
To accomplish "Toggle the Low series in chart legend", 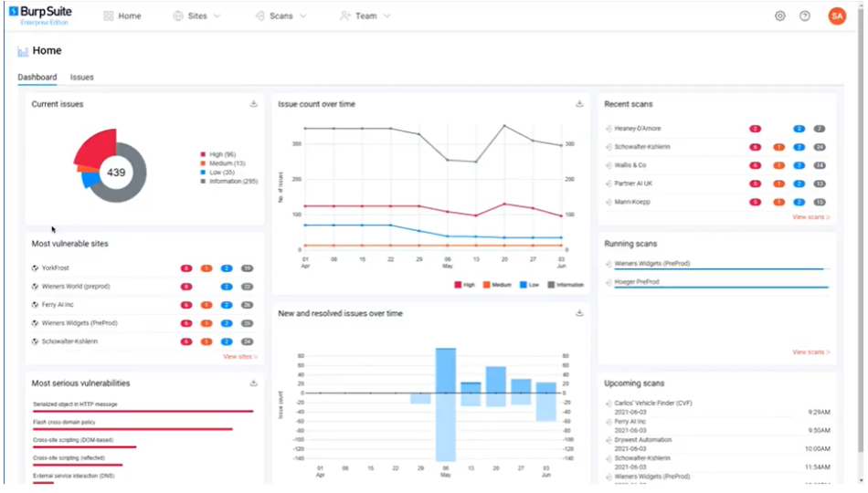I will pos(529,285).
